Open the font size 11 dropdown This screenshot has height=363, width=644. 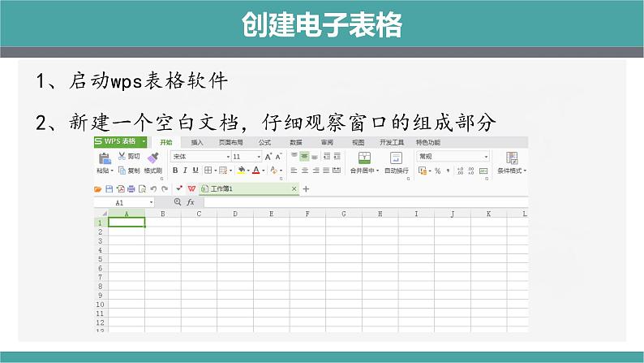[259, 157]
